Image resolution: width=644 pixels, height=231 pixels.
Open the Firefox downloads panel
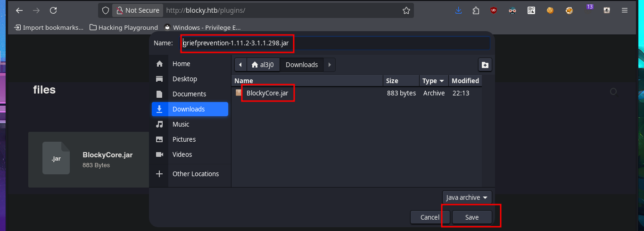458,10
